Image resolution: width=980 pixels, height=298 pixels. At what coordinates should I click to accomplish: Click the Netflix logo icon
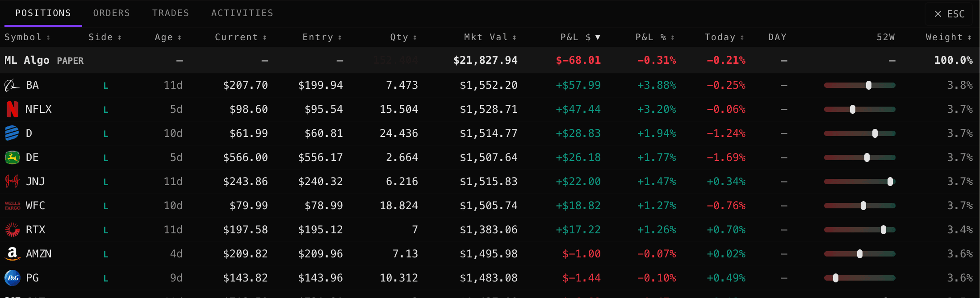[x=13, y=109]
